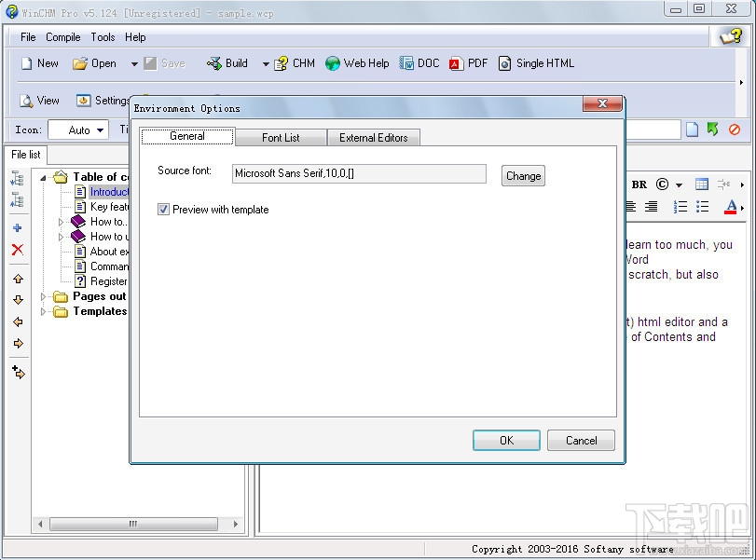
Task: Expand the second How to u... book node
Action: (x=62, y=237)
